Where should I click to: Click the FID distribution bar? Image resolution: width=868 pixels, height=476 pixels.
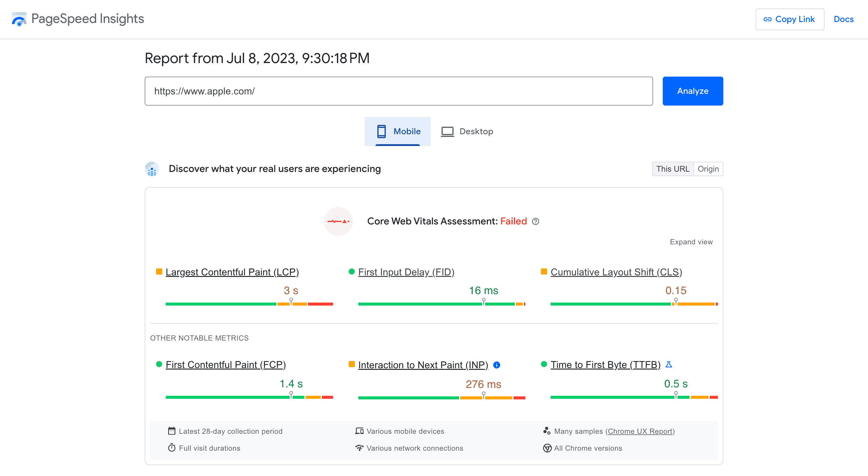click(x=442, y=304)
